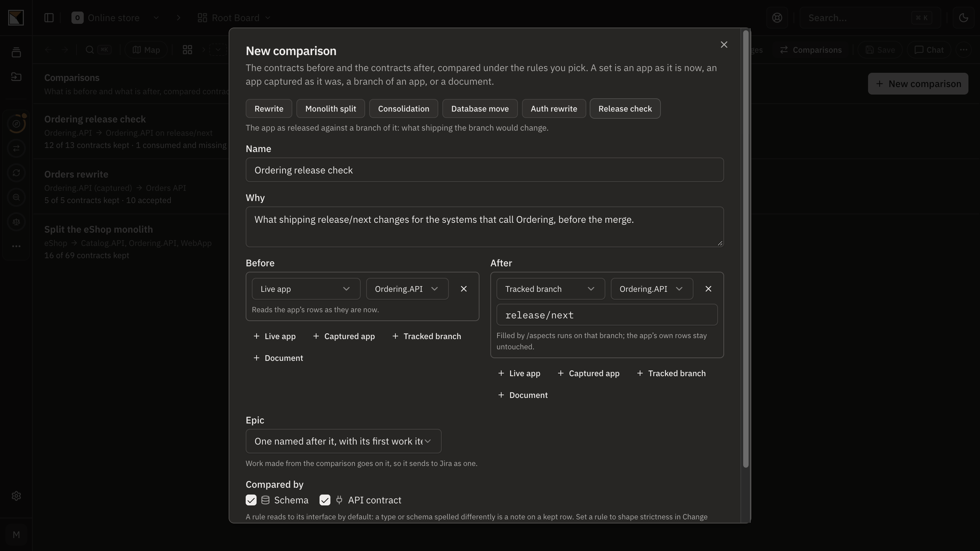This screenshot has width=980, height=551.
Task: Add a Document to Before
Action: pos(278,358)
